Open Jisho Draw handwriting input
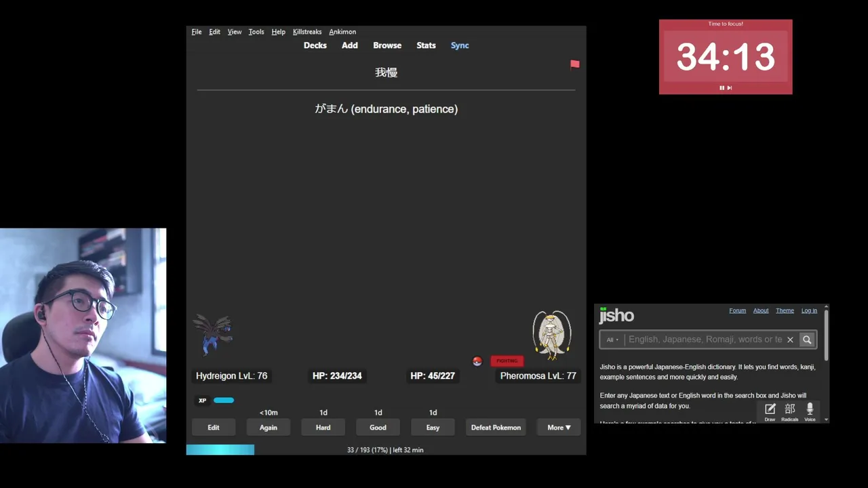The width and height of the screenshot is (868, 488). coord(770,411)
